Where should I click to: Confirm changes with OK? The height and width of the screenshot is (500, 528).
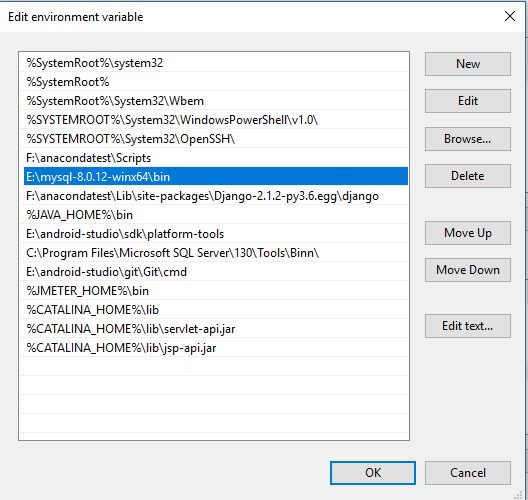tap(373, 473)
